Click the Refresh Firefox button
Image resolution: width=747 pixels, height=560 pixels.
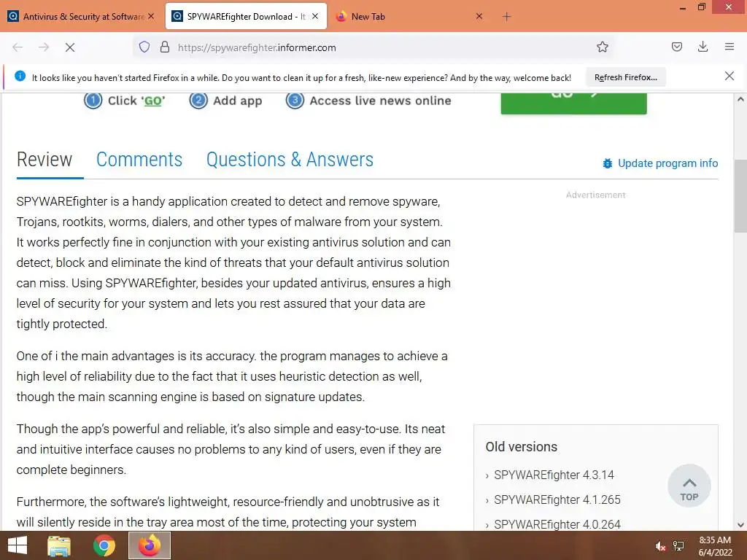[625, 77]
